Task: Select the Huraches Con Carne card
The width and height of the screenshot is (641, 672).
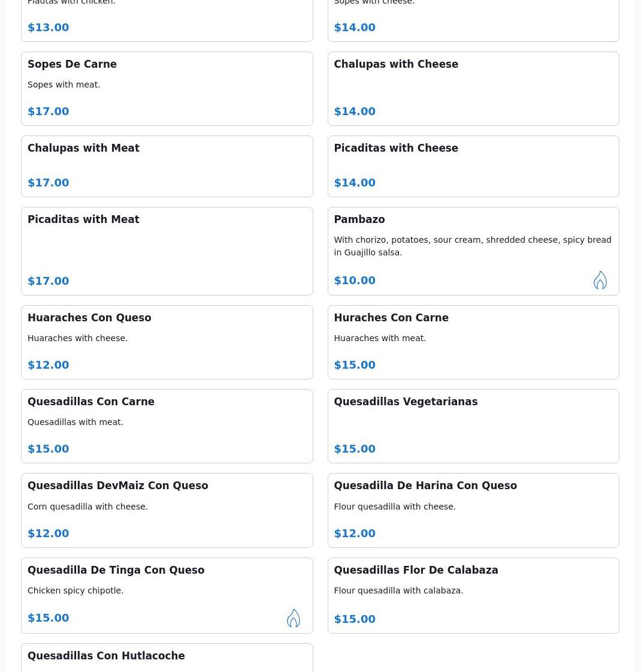Action: [473, 342]
